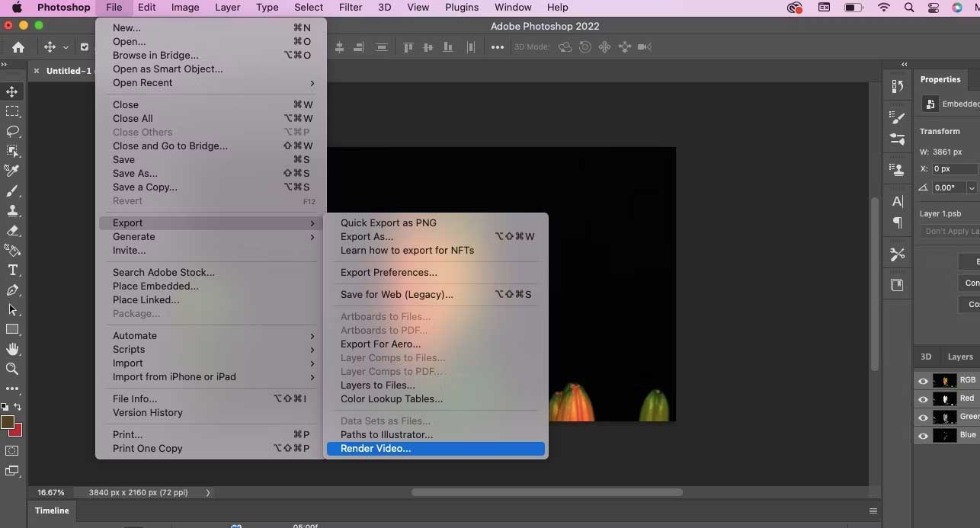Open the rotation angle dropdown in Properties
Viewport: 980px width, 528px height.
[x=972, y=187]
